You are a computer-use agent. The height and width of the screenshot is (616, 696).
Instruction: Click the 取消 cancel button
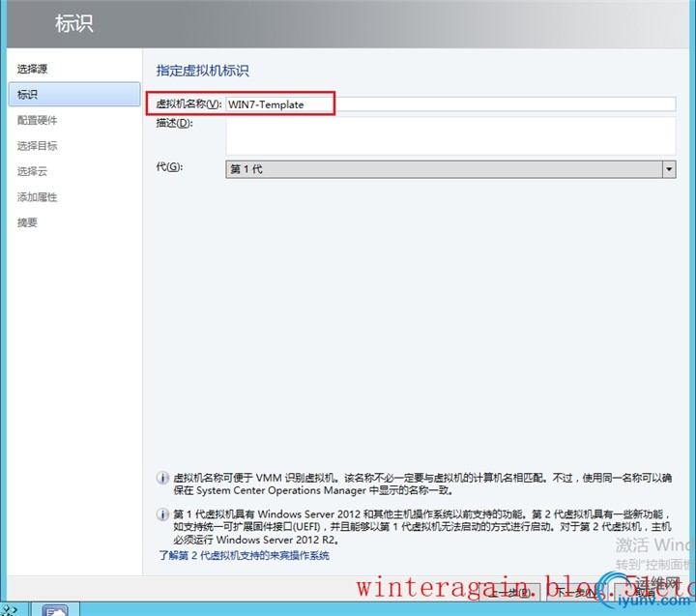[x=644, y=592]
